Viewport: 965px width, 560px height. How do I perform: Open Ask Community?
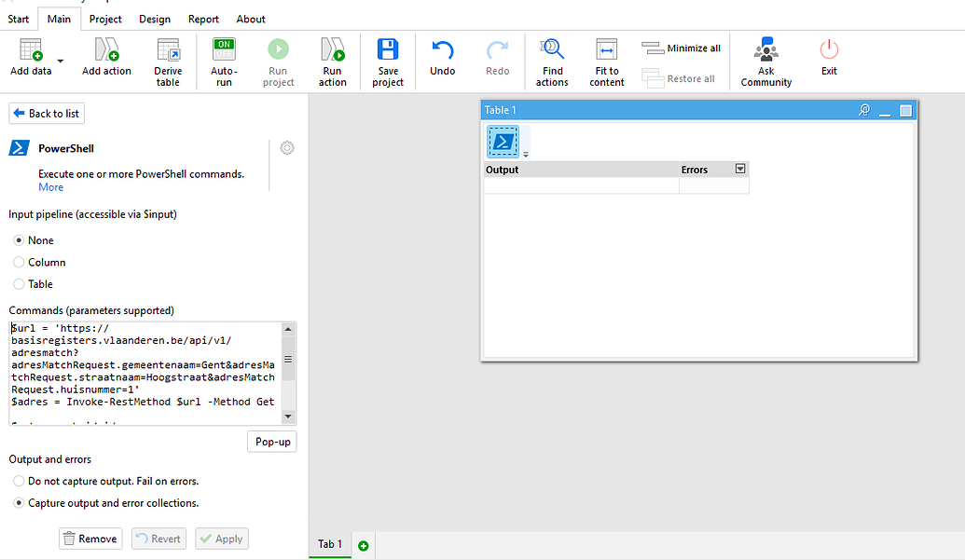coord(766,62)
